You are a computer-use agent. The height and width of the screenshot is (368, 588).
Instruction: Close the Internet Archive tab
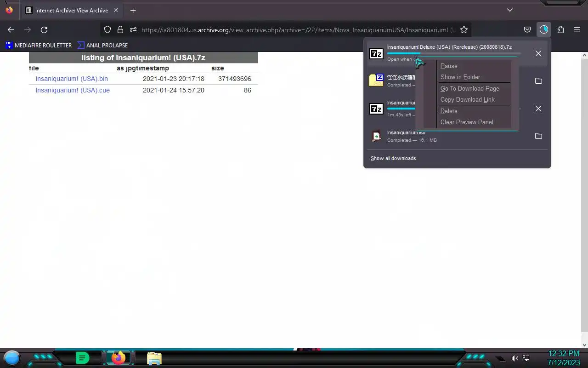(115, 10)
